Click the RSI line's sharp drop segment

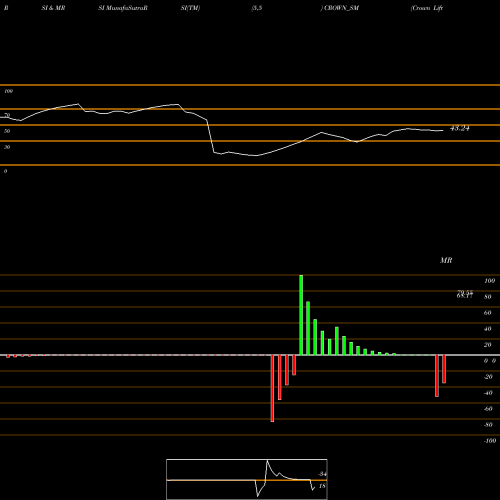pos(211,137)
